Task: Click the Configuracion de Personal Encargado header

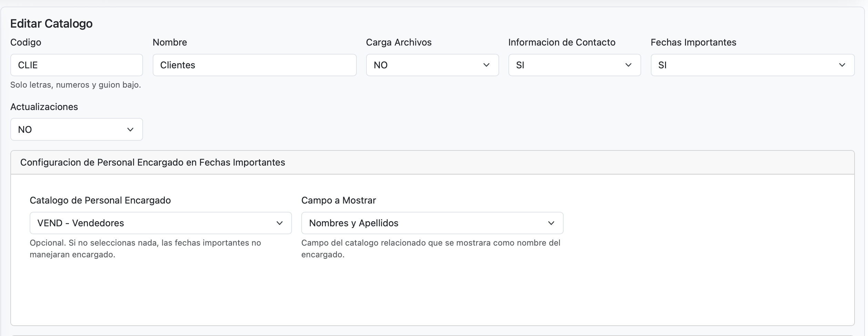Action: coord(153,162)
